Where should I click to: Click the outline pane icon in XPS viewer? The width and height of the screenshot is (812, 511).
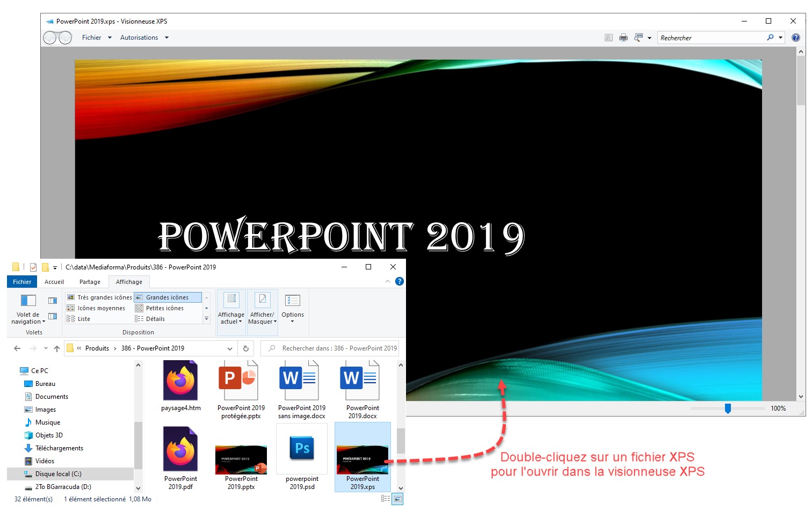coord(608,38)
